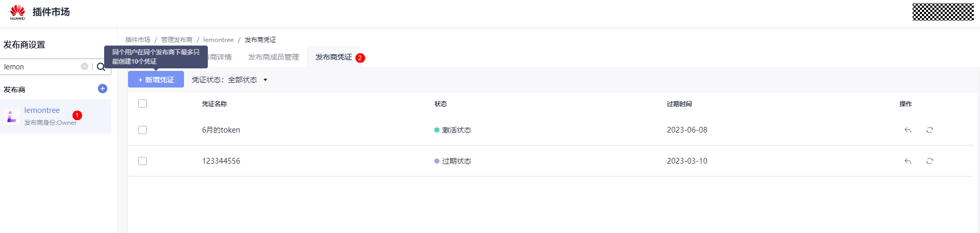Click the lemontree breadcrumb link
This screenshot has width=980, height=233.
218,40
